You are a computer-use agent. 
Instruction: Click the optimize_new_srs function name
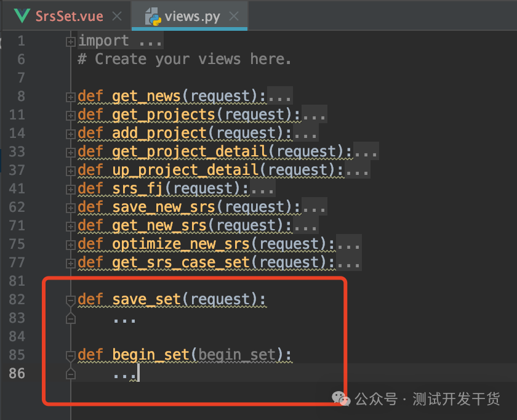[181, 244]
